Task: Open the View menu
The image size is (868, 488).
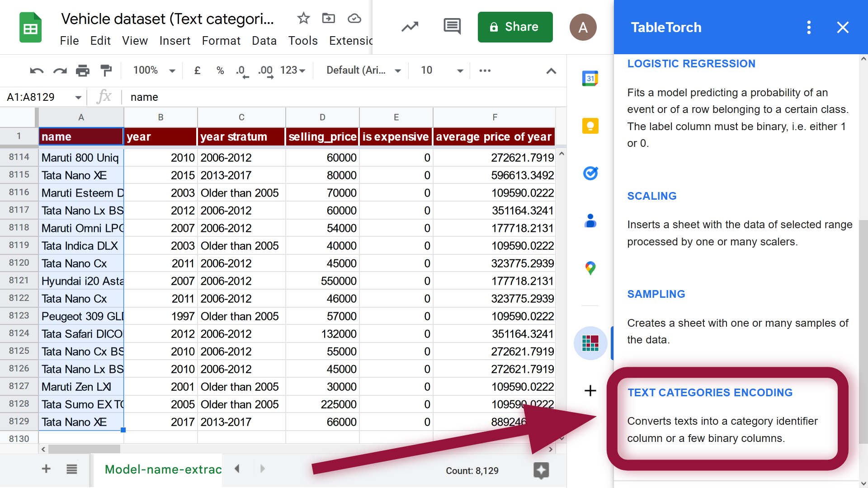Action: pos(135,41)
